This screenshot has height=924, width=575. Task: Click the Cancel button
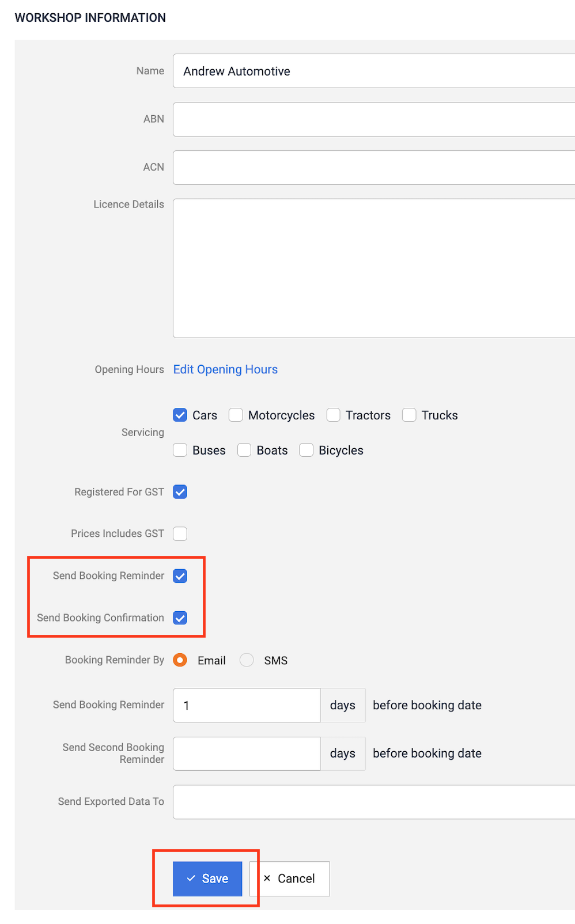[290, 878]
